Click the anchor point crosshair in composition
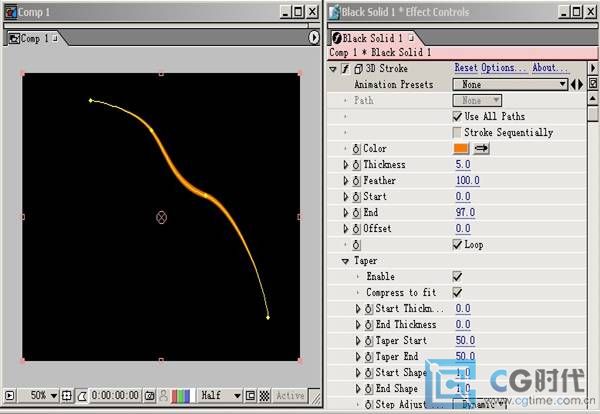 tap(161, 217)
